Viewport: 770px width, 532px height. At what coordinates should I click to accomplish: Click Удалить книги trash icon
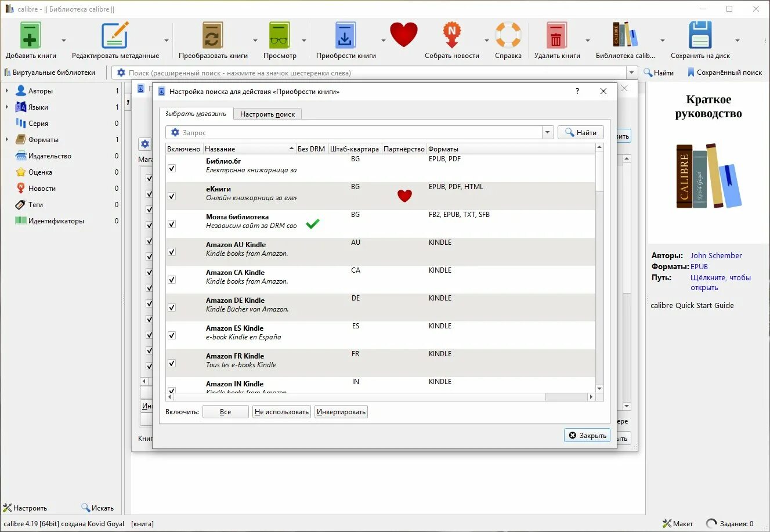(x=556, y=36)
